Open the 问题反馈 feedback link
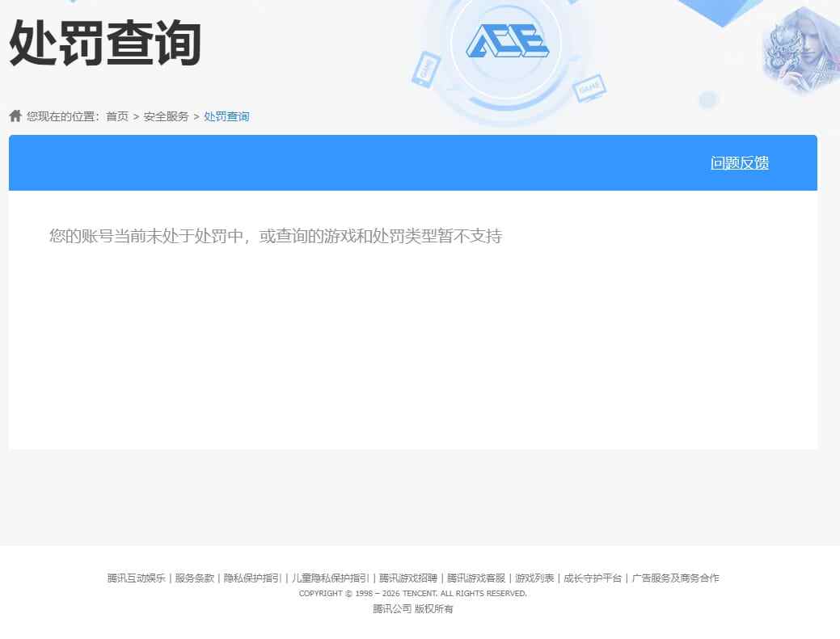This screenshot has height=639, width=840. point(738,162)
